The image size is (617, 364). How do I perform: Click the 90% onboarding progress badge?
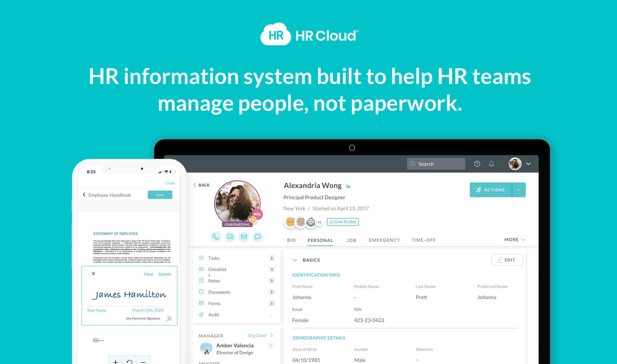[257, 214]
